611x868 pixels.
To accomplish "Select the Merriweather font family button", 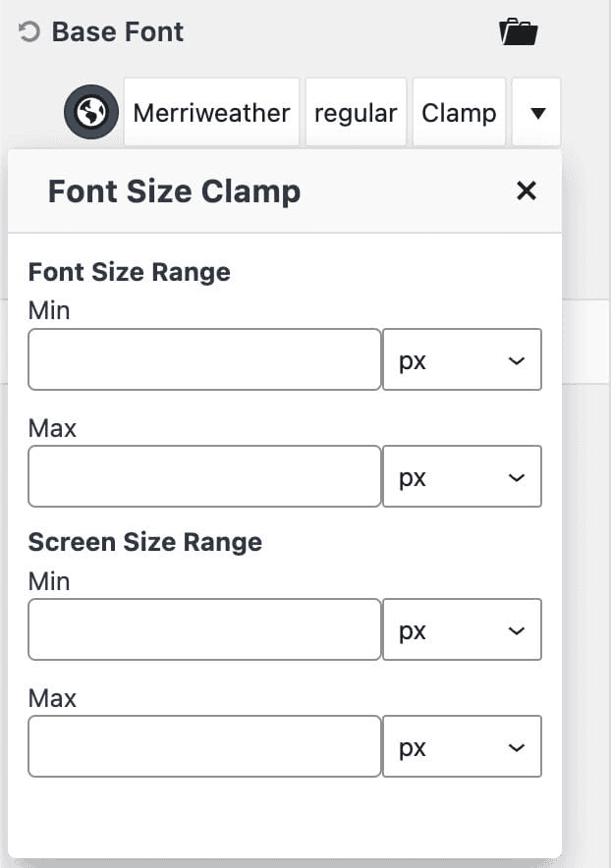I will (x=211, y=112).
